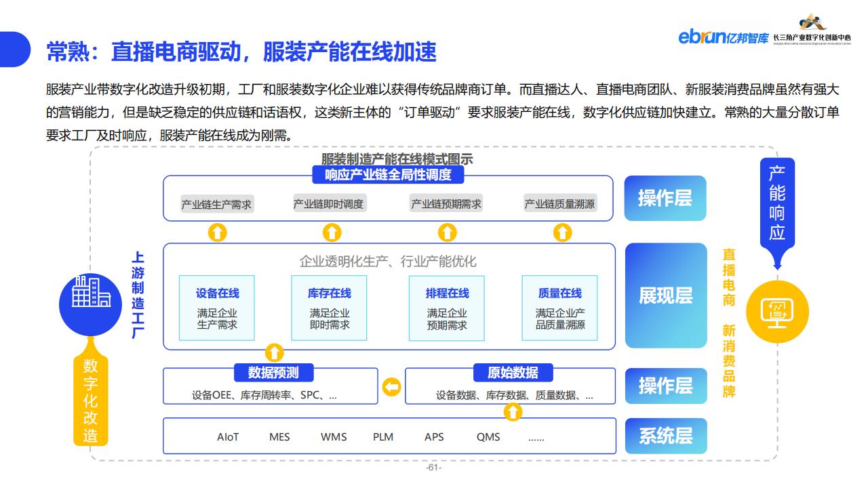Click 直播电商 vertical orange text

(x=728, y=278)
